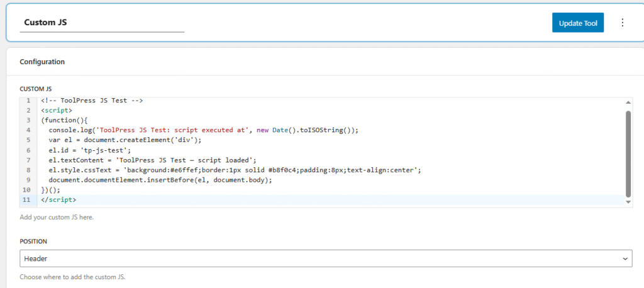
Task: Click the code editor scrollbar up arrow
Action: pyautogui.click(x=628, y=102)
